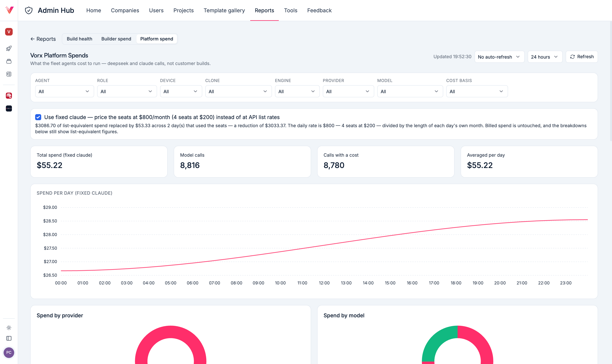Click the 'Spend by model' heading
Image resolution: width=612 pixels, height=364 pixels.
coord(344,315)
